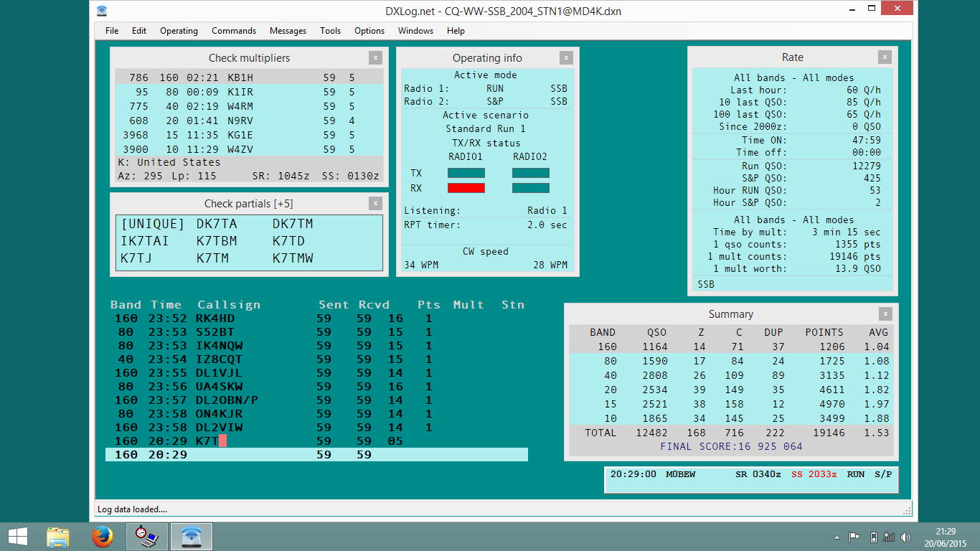The image size is (980, 551).
Task: Select W4ZV row in Check multipliers
Action: 249,149
